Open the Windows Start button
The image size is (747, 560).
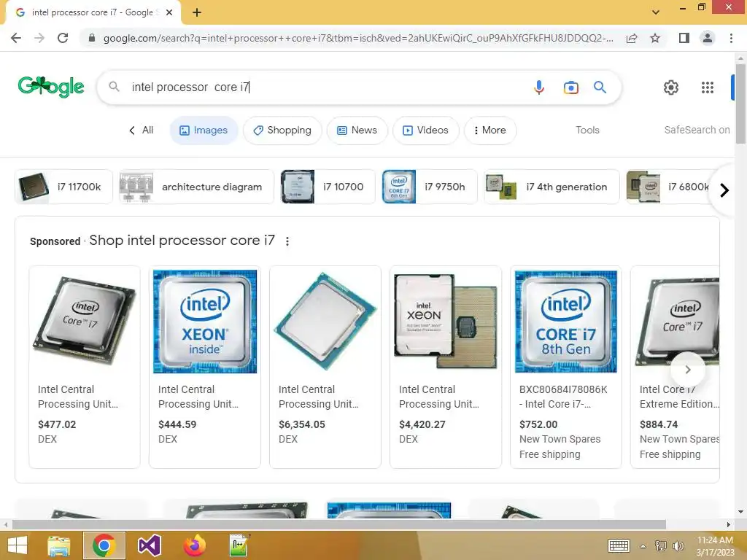point(18,545)
